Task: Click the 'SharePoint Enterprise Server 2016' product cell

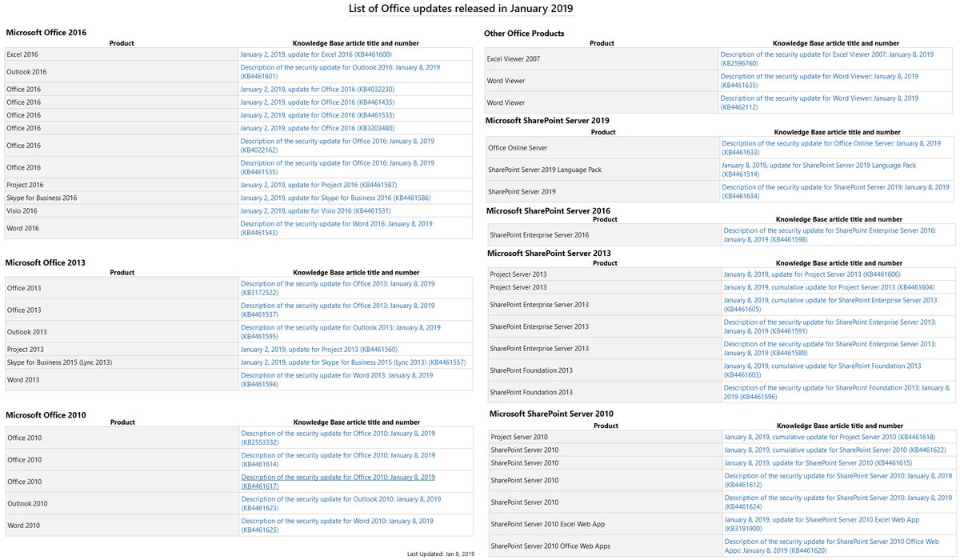Action: click(x=605, y=234)
